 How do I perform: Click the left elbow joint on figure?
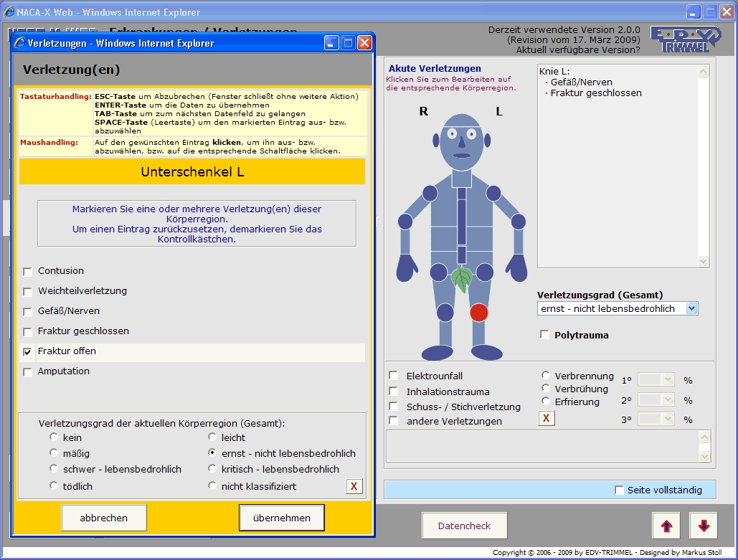point(519,221)
